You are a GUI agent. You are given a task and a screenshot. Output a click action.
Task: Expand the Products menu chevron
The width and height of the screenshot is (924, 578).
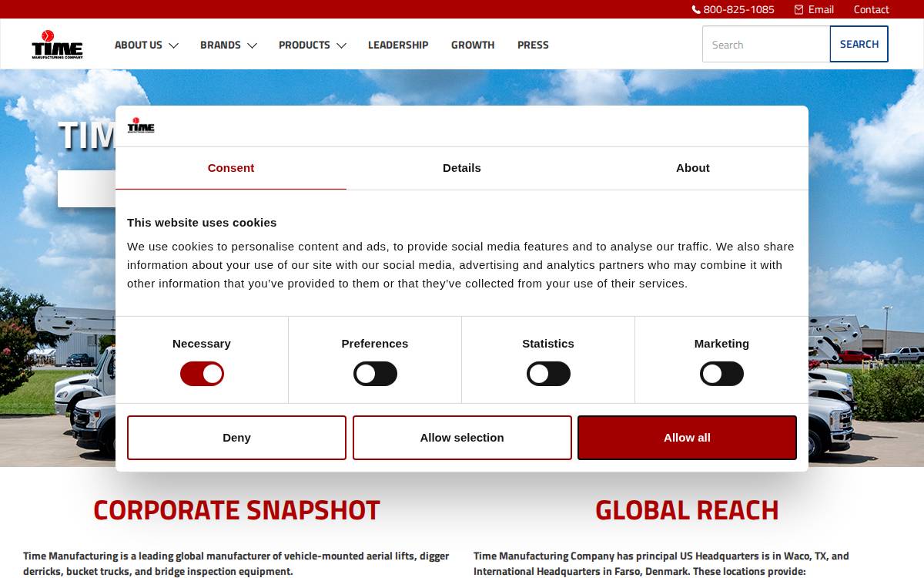coord(341,45)
